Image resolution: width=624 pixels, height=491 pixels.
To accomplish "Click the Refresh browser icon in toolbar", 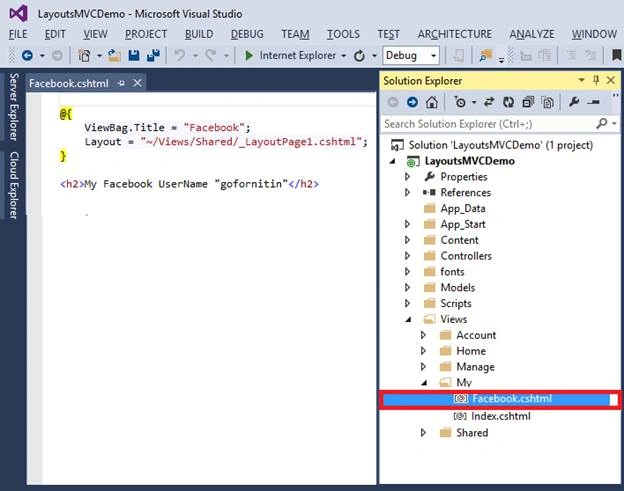I will point(359,56).
